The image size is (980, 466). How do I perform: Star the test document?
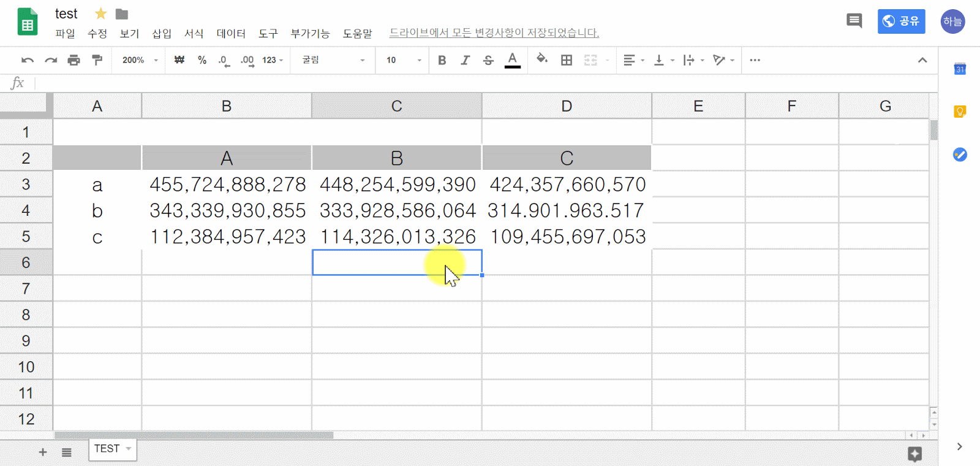[x=101, y=13]
